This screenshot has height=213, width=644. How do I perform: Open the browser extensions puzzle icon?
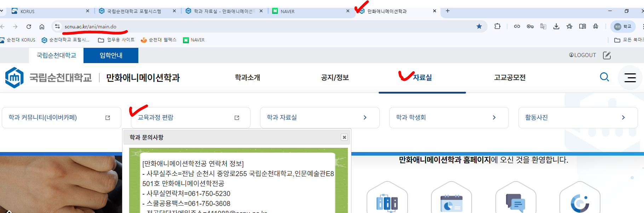(x=497, y=26)
